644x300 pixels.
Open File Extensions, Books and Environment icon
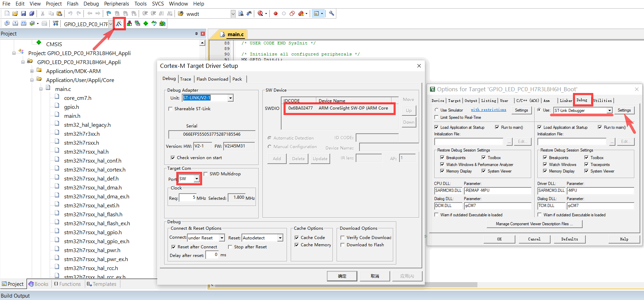pyautogui.click(x=129, y=23)
